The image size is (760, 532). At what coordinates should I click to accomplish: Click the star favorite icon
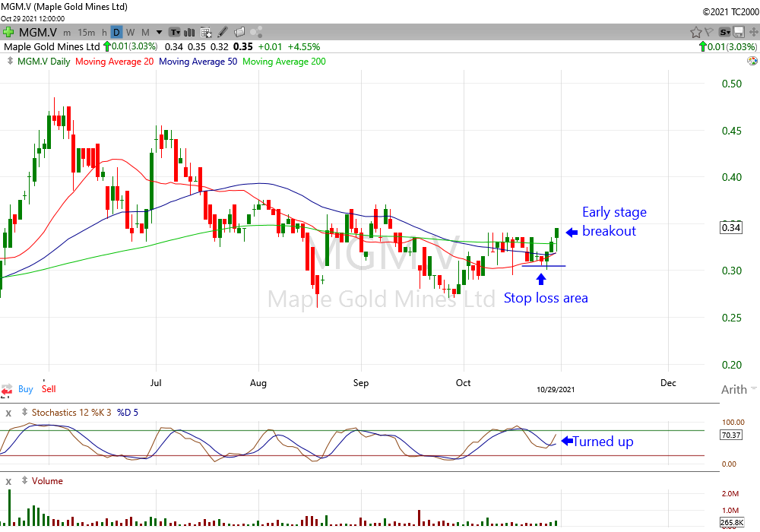pos(695,33)
